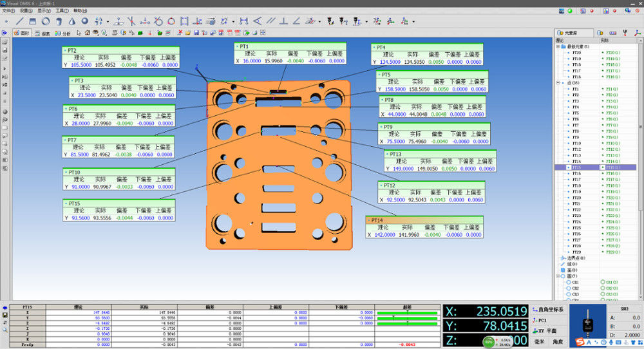Screen dimensions: 644x349
Task: Switch to the 报表 tab
Action: (42, 33)
